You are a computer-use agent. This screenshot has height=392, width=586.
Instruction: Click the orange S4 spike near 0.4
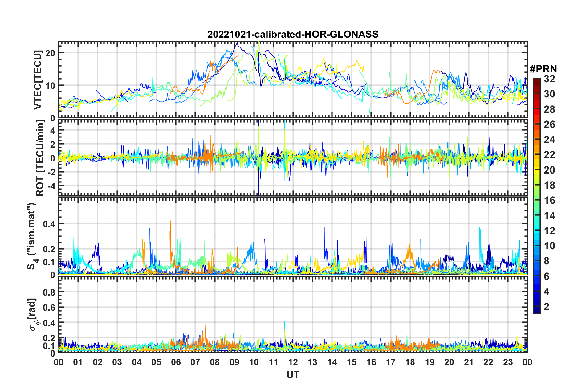tap(170, 222)
